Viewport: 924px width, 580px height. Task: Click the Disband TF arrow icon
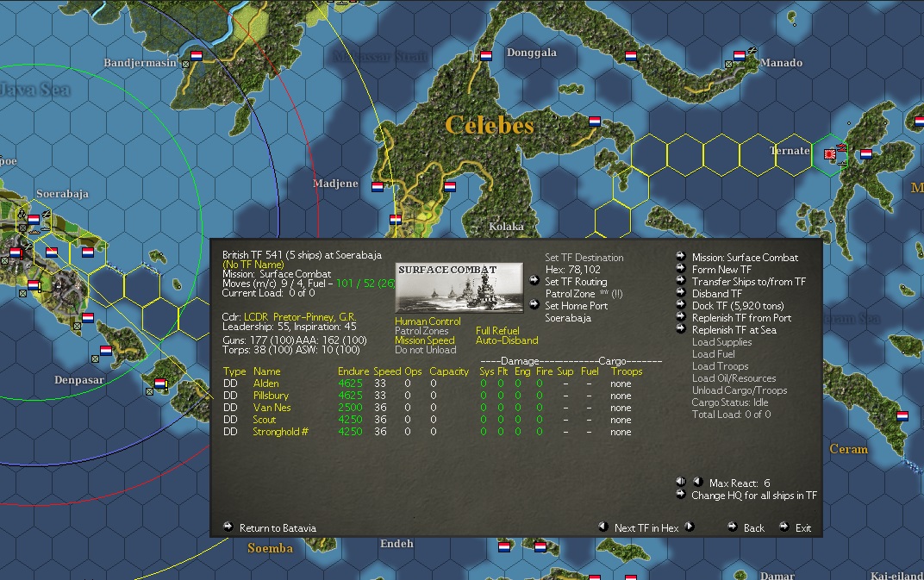point(681,292)
